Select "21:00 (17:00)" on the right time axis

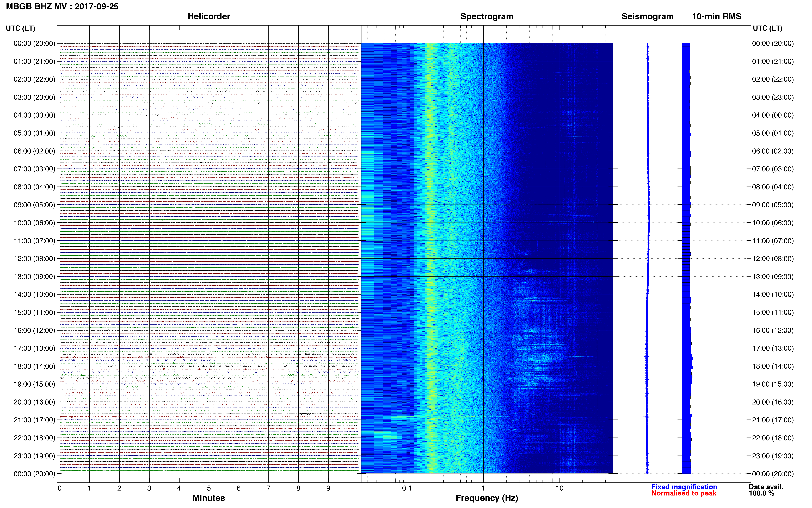773,420
